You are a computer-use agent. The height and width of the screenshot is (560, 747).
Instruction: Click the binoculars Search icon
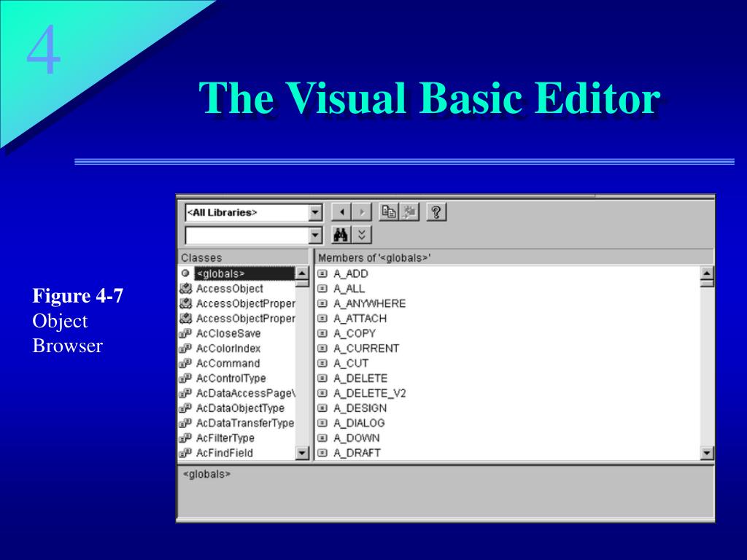point(341,235)
